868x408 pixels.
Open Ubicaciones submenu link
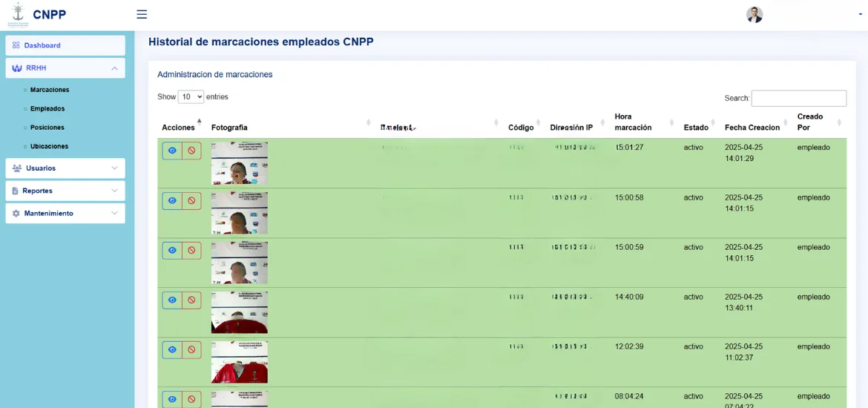pyautogui.click(x=49, y=146)
